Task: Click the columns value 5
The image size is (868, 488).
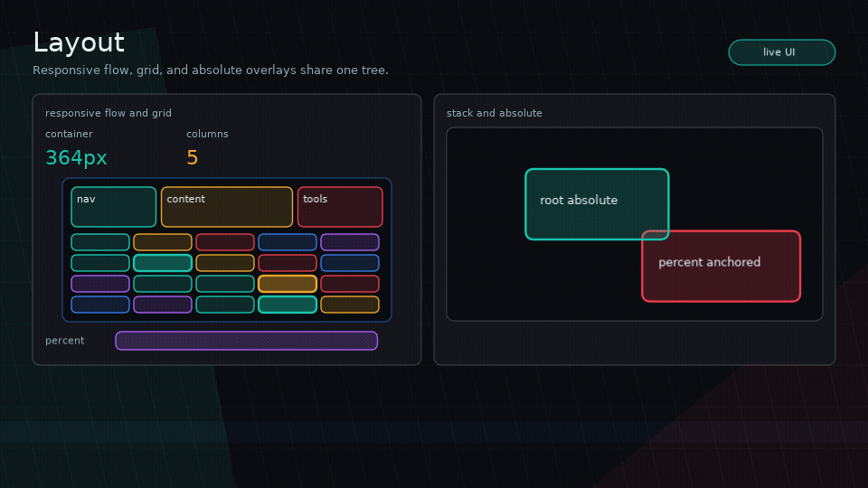Action: 192,157
